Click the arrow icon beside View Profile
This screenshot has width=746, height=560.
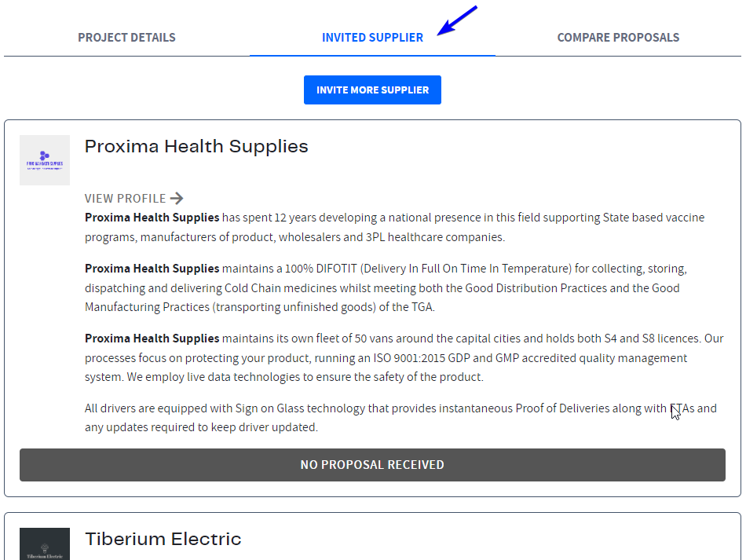[x=177, y=199]
